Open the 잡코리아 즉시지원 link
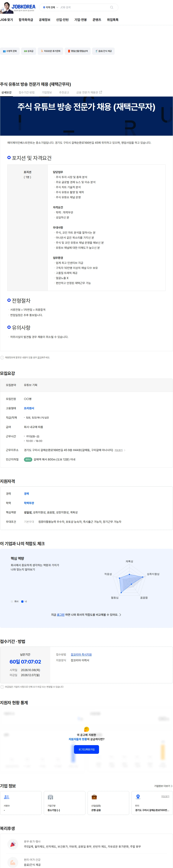 [81, 655]
